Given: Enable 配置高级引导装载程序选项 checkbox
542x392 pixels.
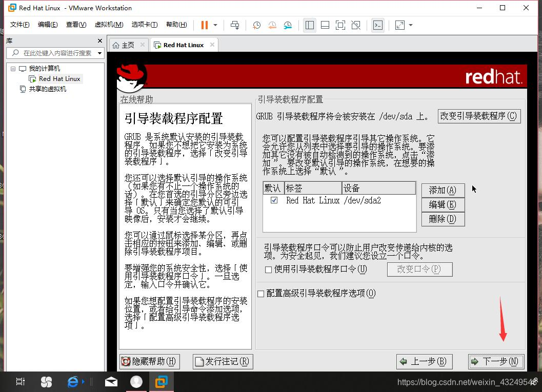Looking at the screenshot, I should pyautogui.click(x=261, y=294).
